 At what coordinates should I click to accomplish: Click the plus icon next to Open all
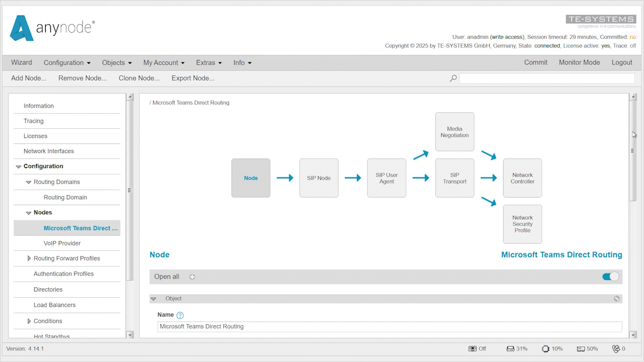coord(192,277)
